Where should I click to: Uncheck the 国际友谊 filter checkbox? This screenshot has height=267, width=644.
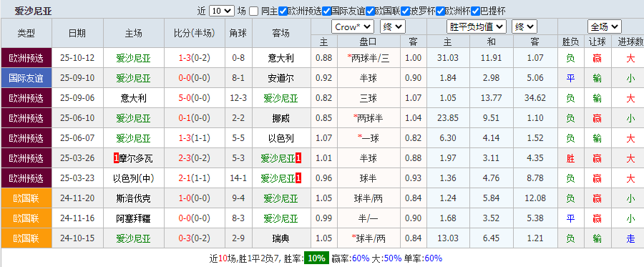(327, 11)
